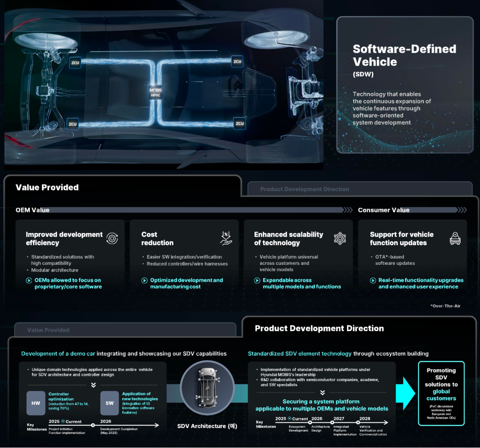
Task: Expand double chevron above Securing a system platform
Action: click(x=322, y=392)
